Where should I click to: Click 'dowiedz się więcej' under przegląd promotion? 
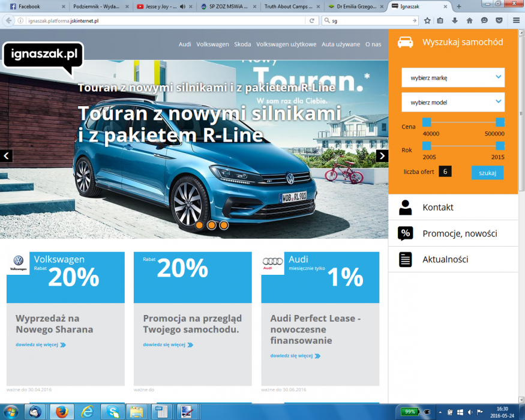[168, 344]
